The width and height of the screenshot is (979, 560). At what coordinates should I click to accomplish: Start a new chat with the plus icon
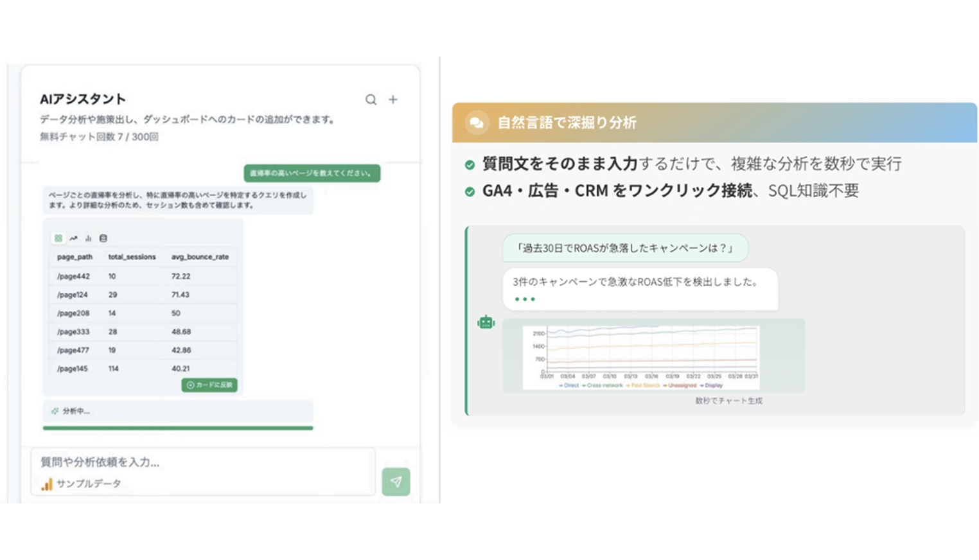click(x=393, y=100)
